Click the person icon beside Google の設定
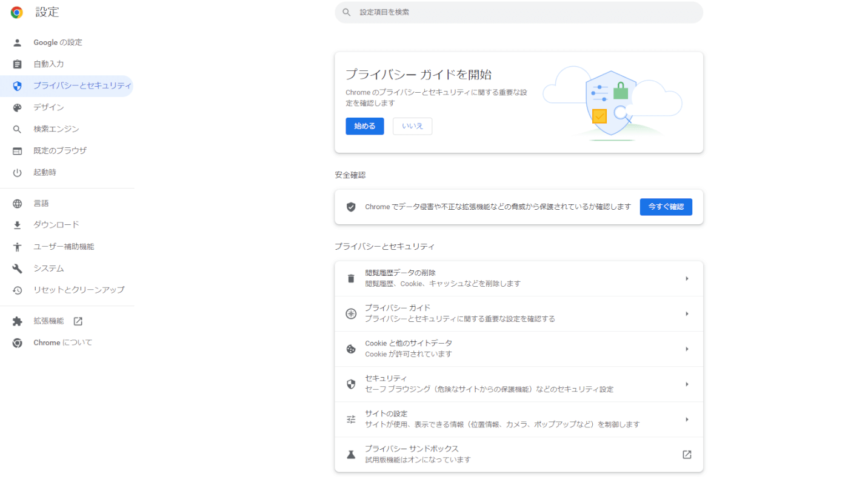The image size is (868, 485). (17, 42)
